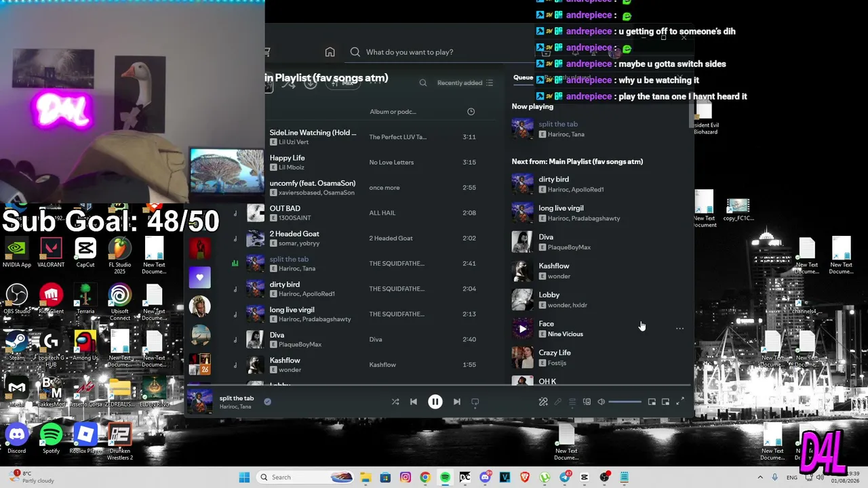Open the VALORANT desktop shortcut
868x488 pixels.
[x=51, y=252]
